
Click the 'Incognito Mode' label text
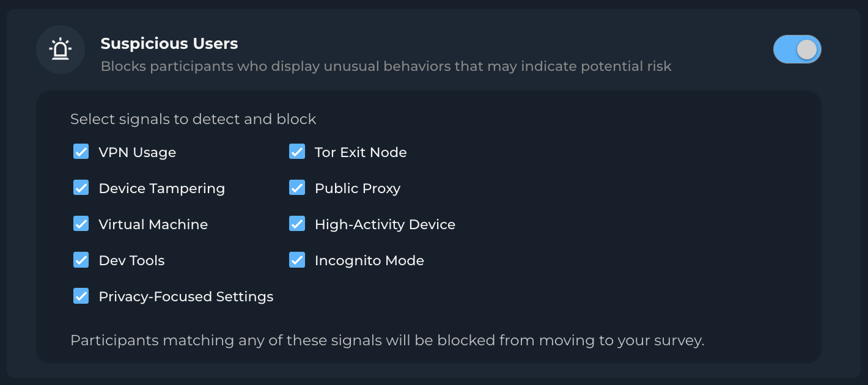coord(369,260)
